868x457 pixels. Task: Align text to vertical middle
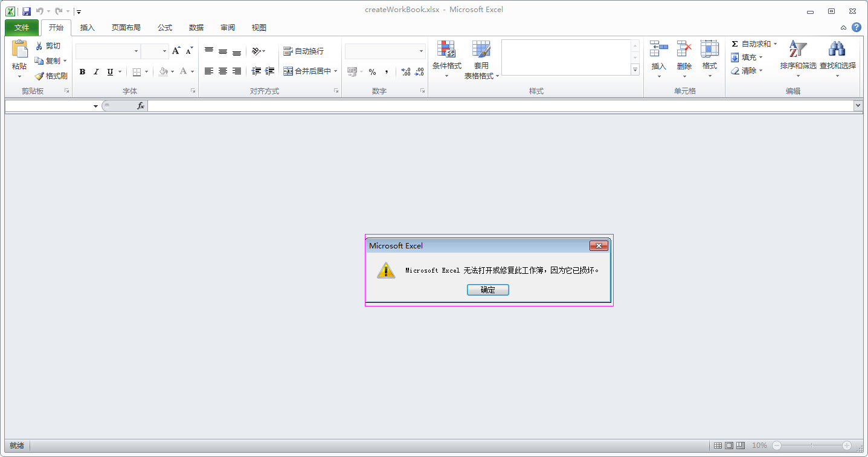pos(223,51)
